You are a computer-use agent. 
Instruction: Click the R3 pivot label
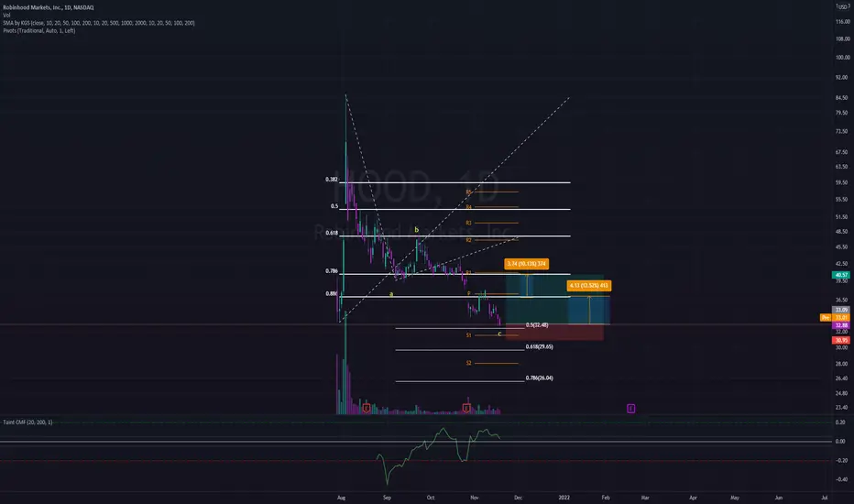coord(468,223)
